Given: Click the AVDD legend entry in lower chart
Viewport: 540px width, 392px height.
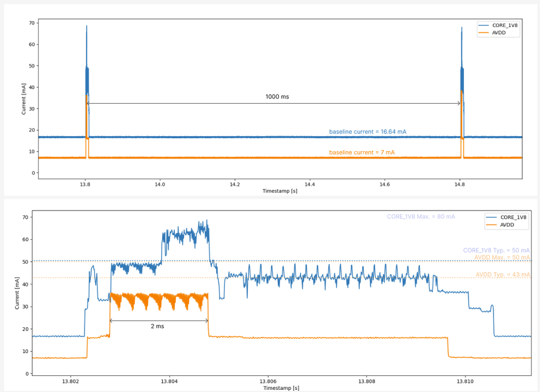Looking at the screenshot, I should tap(501, 225).
